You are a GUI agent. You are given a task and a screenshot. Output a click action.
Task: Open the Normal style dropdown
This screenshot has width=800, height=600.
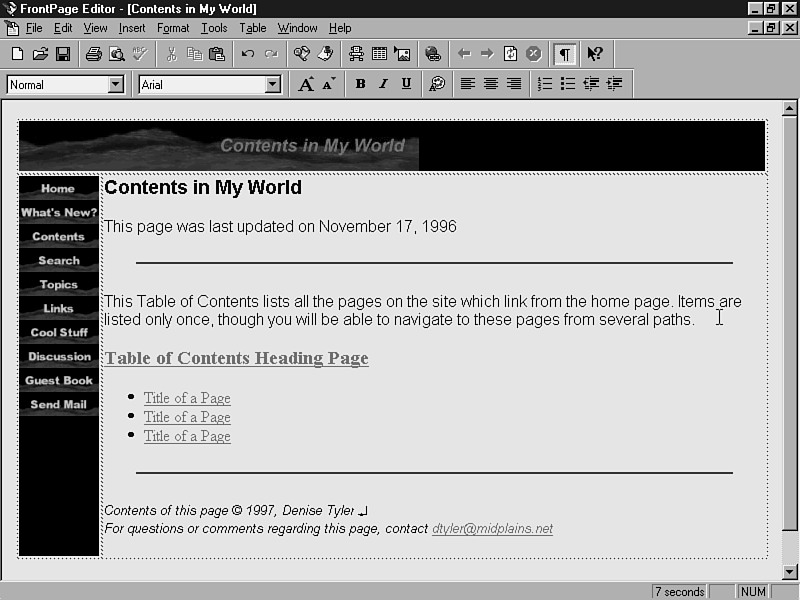pyautogui.click(x=115, y=85)
